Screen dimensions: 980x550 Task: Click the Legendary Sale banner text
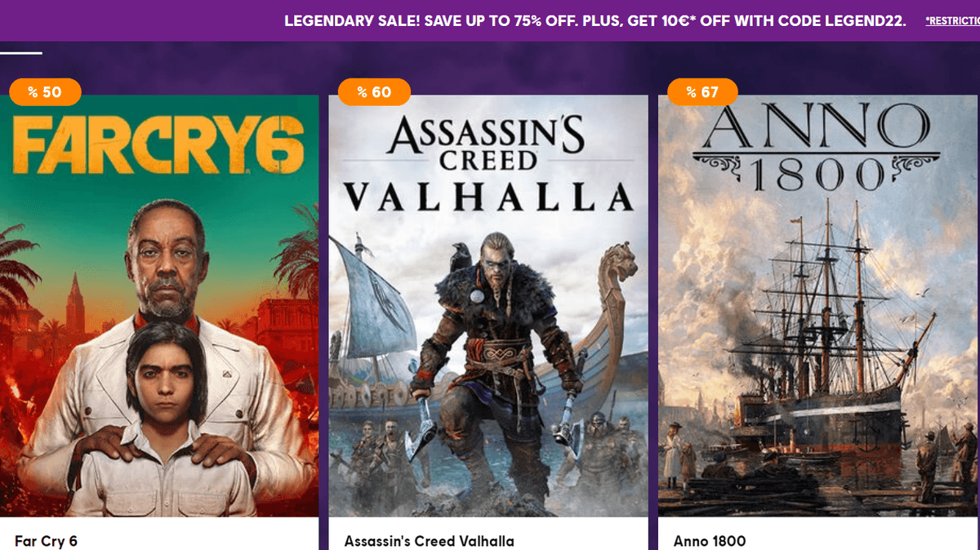[x=595, y=20]
